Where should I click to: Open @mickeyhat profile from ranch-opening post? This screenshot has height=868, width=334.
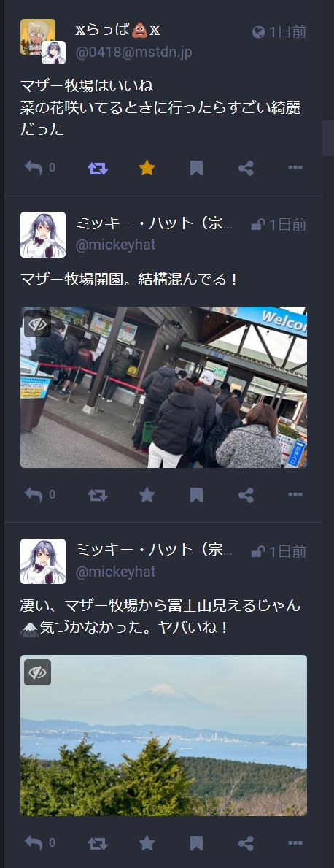[x=115, y=245]
